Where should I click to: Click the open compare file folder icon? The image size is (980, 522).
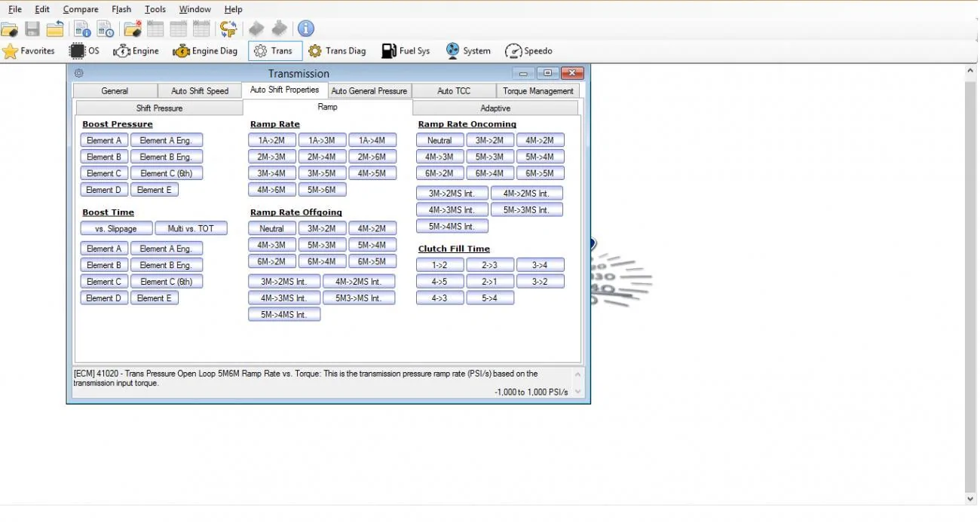(x=133, y=29)
